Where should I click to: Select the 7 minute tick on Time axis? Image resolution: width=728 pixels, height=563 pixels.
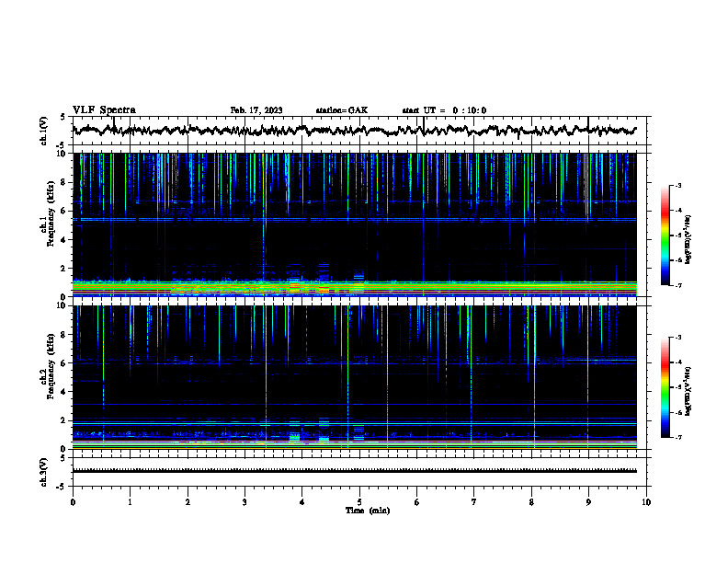click(x=474, y=502)
